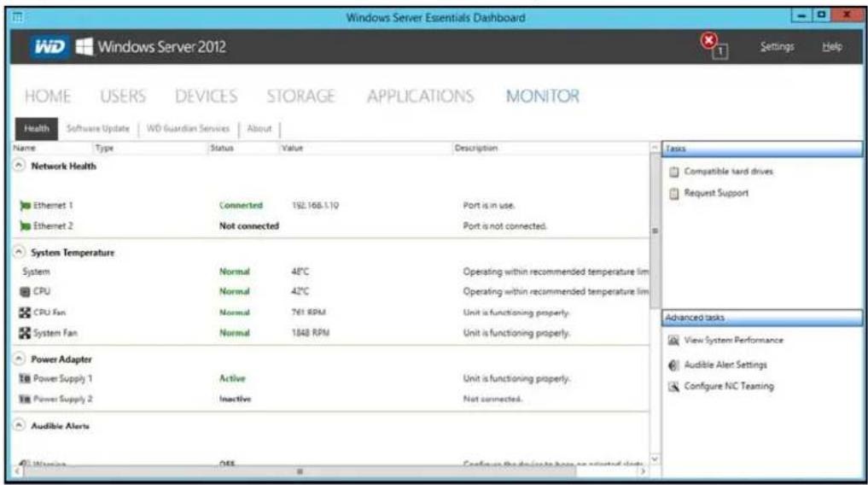Select the System temperature row name
Viewport: 868px width, 485px height.
pyautogui.click(x=37, y=272)
